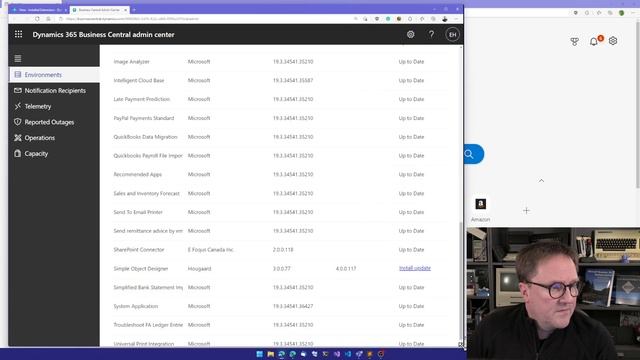
Task: Click publisher Hougaard
Action: pyautogui.click(x=199, y=269)
